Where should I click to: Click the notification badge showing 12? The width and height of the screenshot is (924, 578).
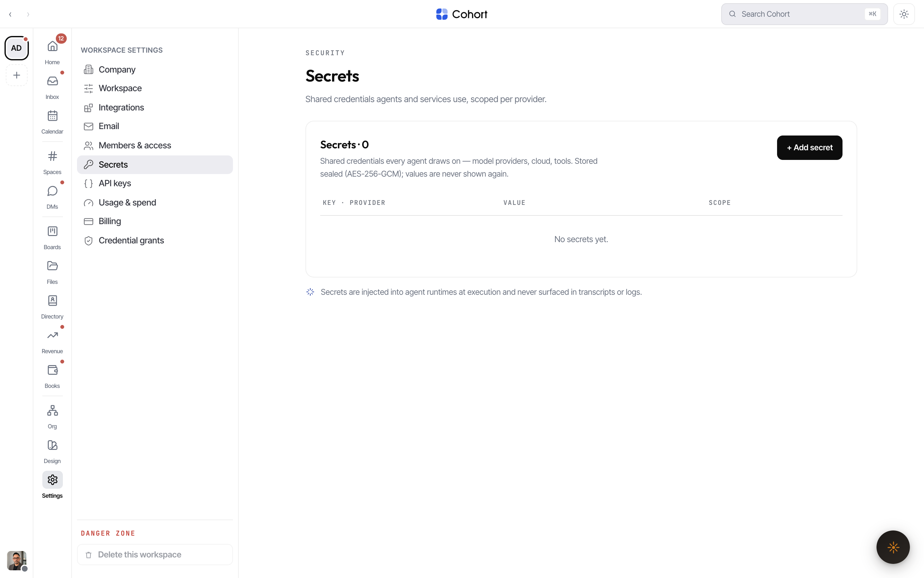point(61,39)
